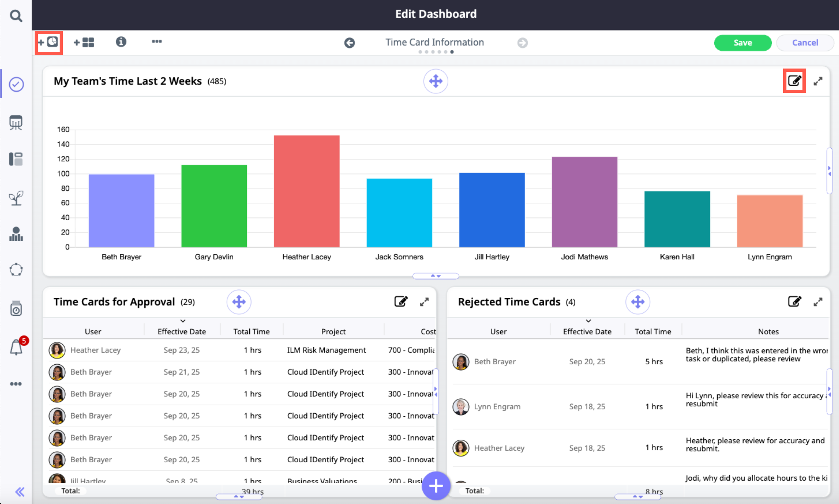This screenshot has height=504, width=839.
Task: Go to previous dashboard page arrow
Action: click(349, 43)
